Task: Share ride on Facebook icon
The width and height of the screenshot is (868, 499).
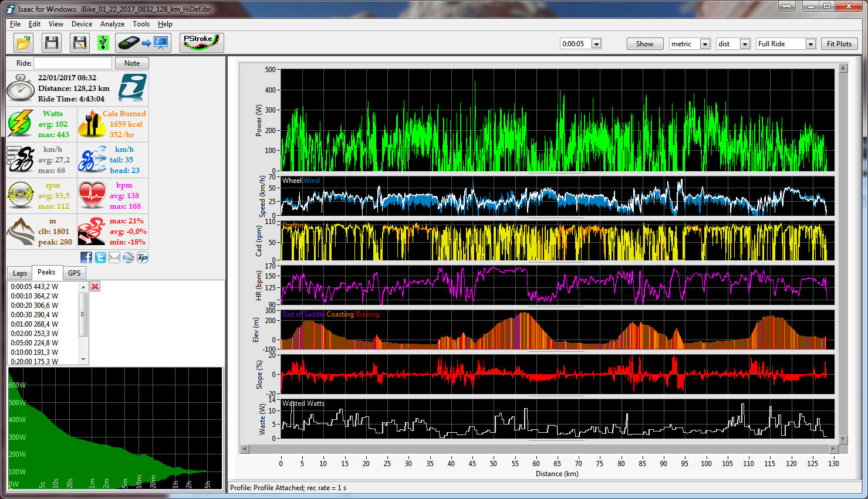Action: coord(86,257)
